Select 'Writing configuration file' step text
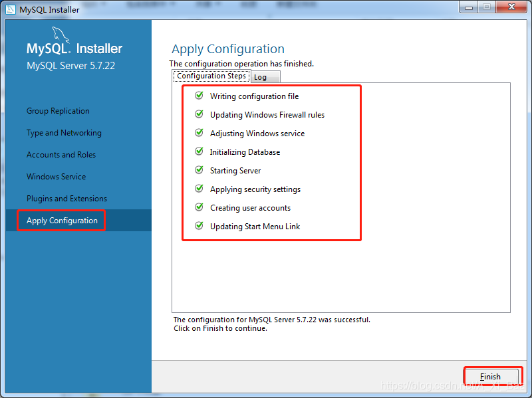The width and height of the screenshot is (532, 398). coord(254,96)
